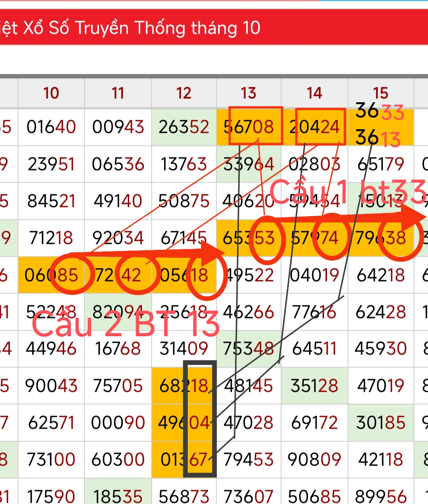Screen dimensions: 428x504
Task: Select the highlighted cell 06085
Action: pos(51,275)
